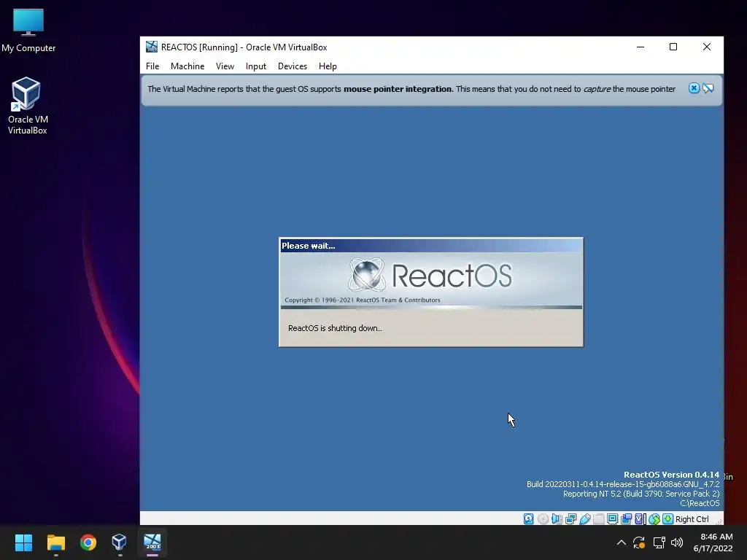Image resolution: width=747 pixels, height=560 pixels.
Task: Open the File menu in VirtualBox
Action: point(152,66)
